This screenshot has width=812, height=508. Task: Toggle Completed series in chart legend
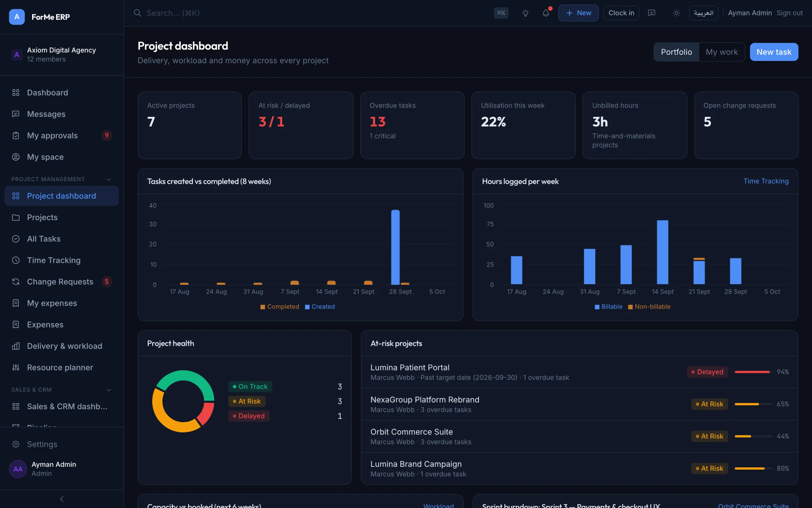click(279, 306)
